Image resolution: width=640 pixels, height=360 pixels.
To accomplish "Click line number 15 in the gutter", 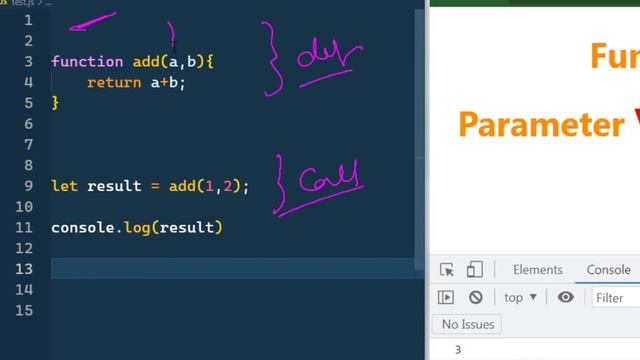I will click(x=24, y=311).
